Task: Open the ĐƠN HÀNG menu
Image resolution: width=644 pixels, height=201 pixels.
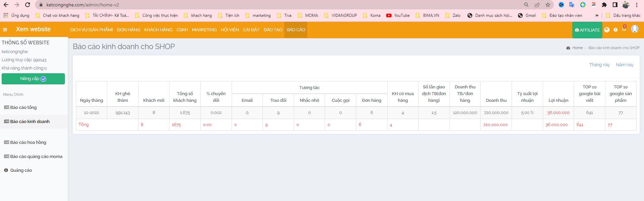Action: tap(128, 30)
